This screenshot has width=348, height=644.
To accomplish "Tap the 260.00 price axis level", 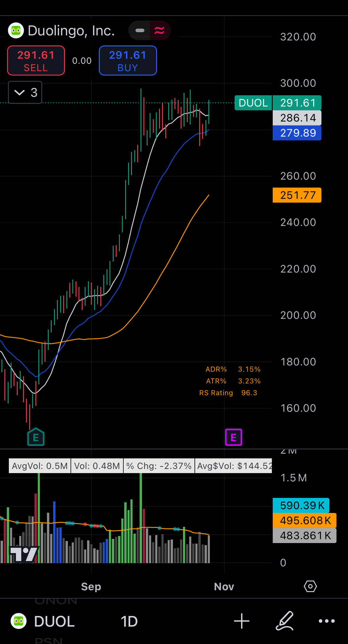I will point(298,176).
